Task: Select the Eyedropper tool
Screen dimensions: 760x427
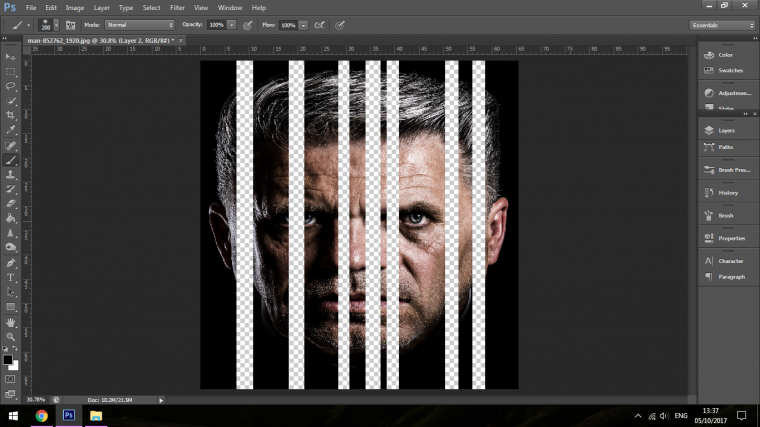Action: (10, 130)
